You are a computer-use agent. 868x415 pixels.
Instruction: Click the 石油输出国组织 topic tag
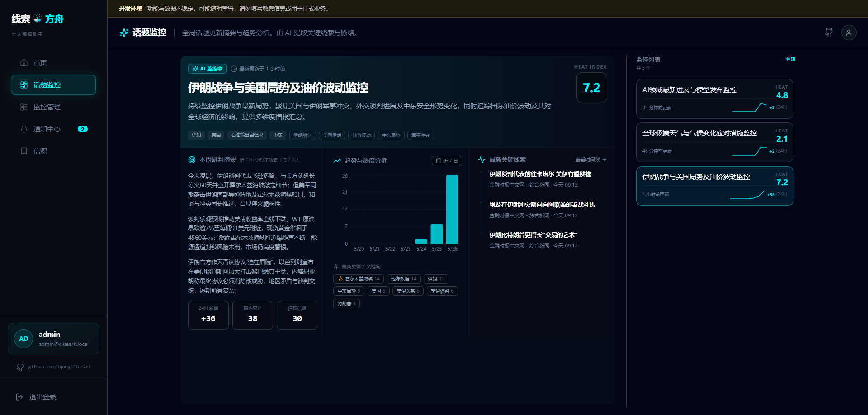tap(247, 135)
